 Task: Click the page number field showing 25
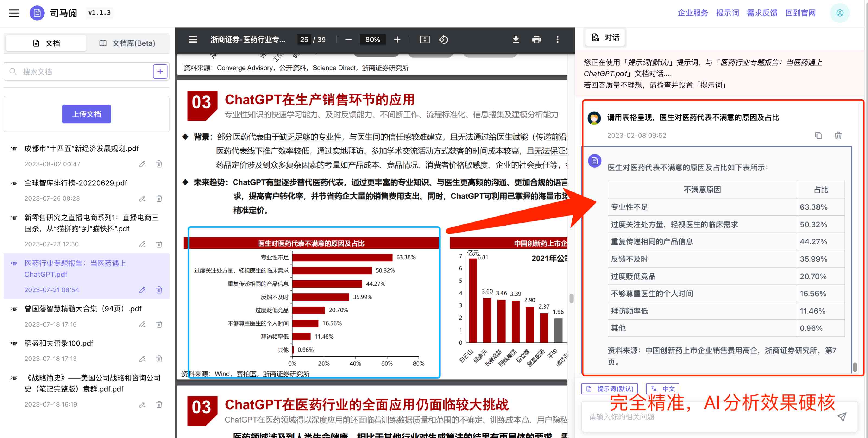tap(304, 40)
